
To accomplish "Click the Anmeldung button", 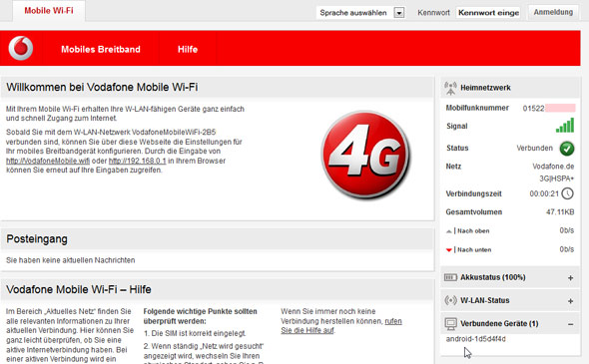I will click(x=553, y=12).
